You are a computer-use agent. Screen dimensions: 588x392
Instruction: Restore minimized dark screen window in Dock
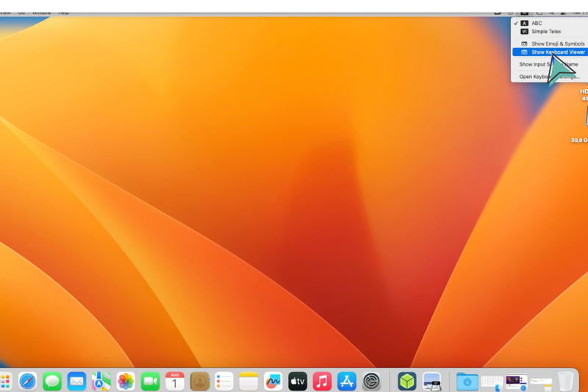517,382
